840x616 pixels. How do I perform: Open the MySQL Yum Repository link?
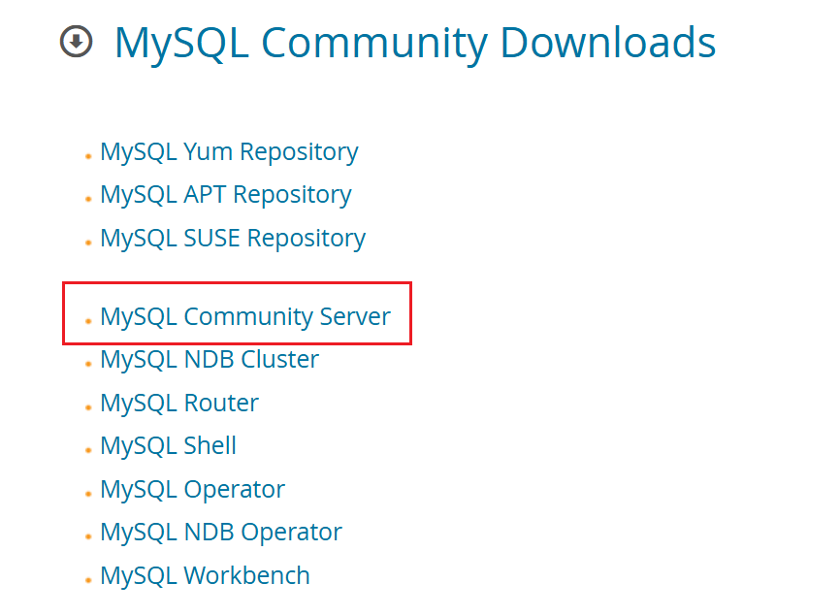pos(229,152)
